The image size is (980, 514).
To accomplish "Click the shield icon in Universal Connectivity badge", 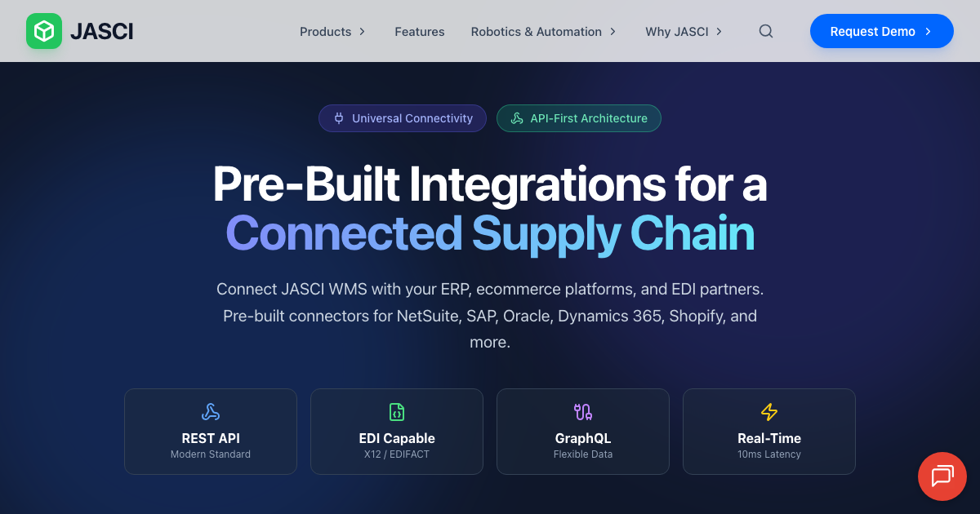I will [338, 118].
